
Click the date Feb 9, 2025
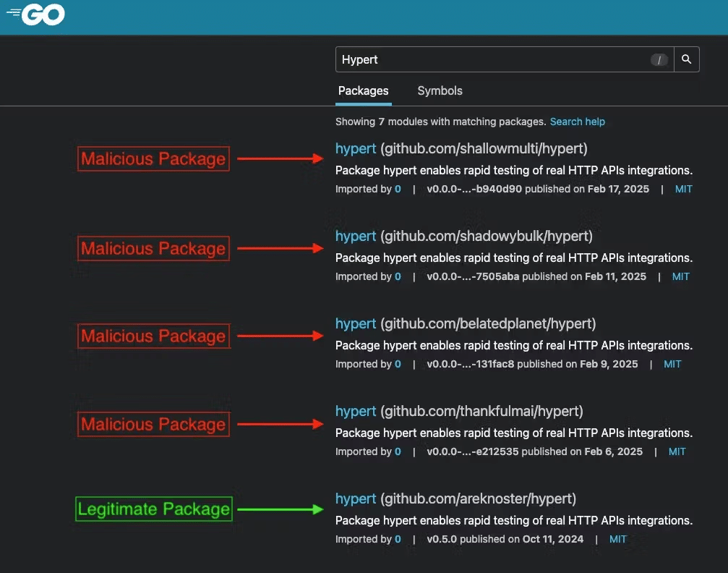[x=609, y=364]
